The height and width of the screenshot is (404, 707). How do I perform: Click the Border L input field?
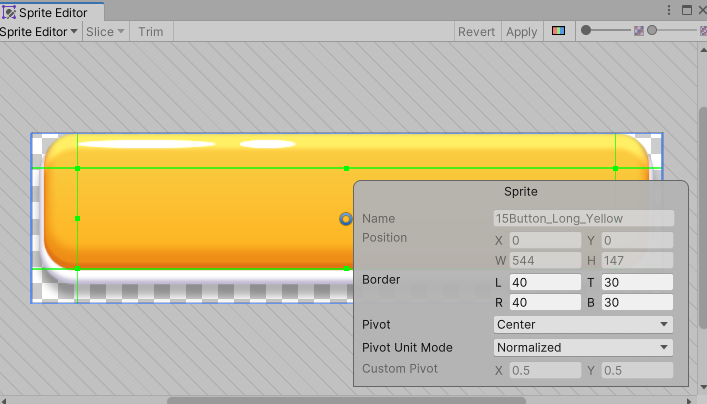tap(545, 282)
